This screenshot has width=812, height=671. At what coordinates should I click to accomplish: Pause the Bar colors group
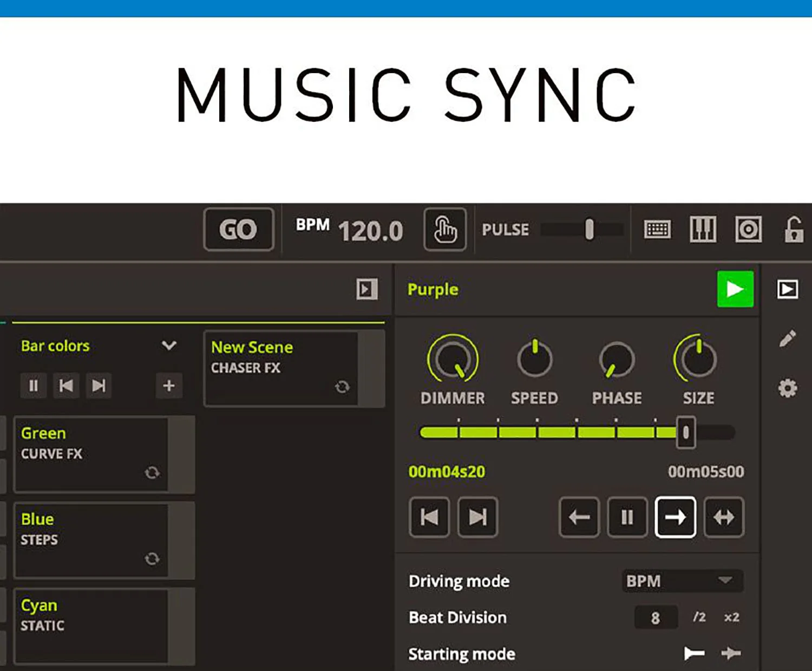click(34, 386)
